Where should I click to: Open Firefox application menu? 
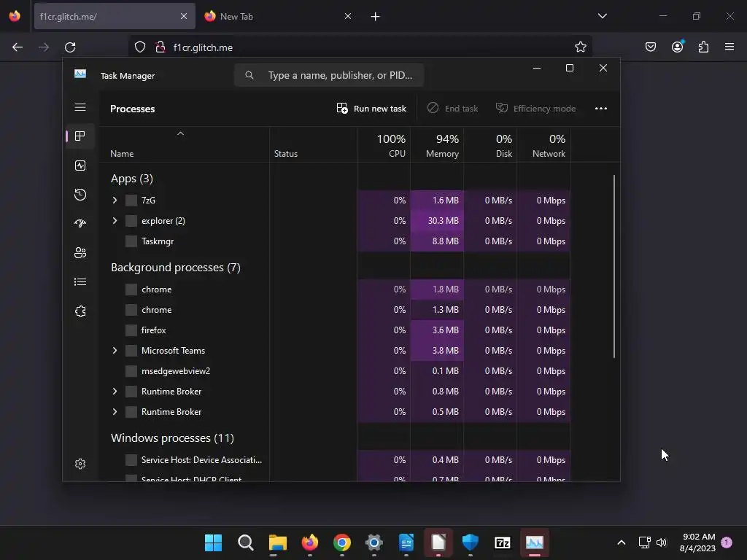(729, 47)
